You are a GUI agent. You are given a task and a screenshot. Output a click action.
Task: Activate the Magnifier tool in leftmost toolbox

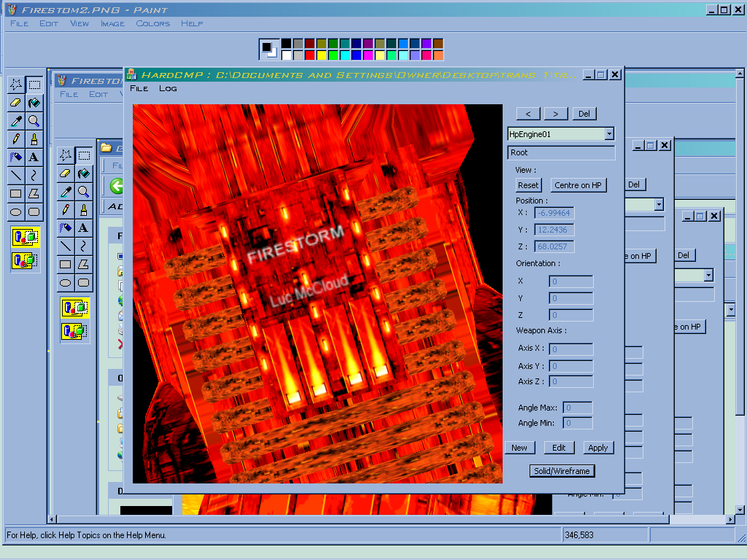click(x=34, y=121)
